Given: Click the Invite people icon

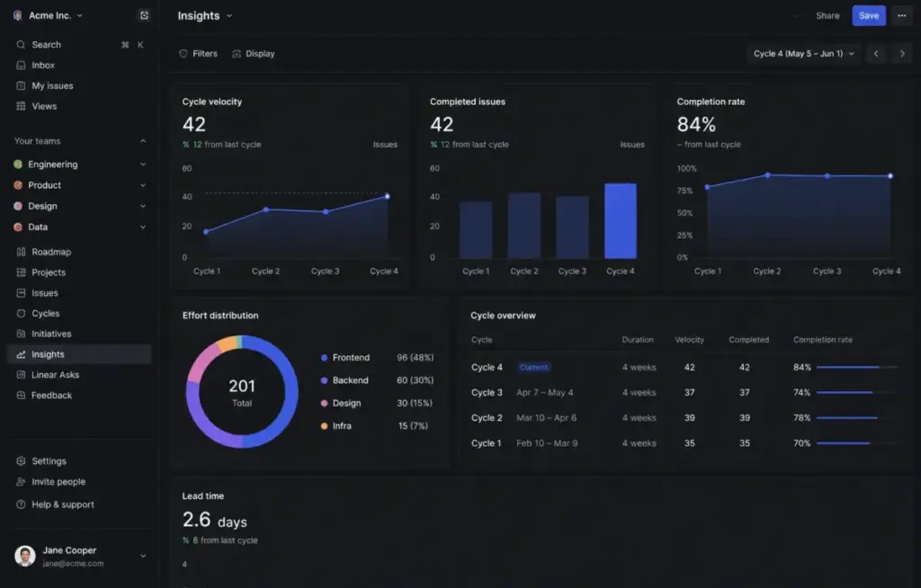Looking at the screenshot, I should point(21,482).
